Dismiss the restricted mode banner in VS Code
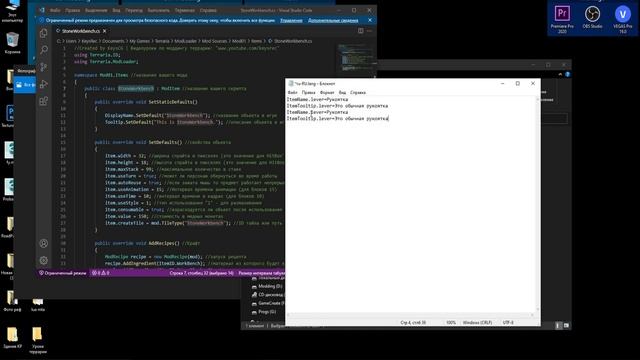 tap(370, 20)
